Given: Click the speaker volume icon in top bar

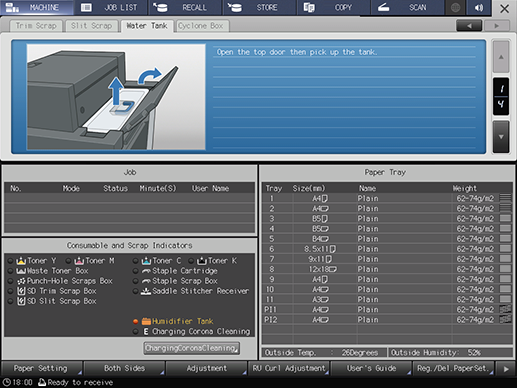Looking at the screenshot, I should pyautogui.click(x=479, y=8).
